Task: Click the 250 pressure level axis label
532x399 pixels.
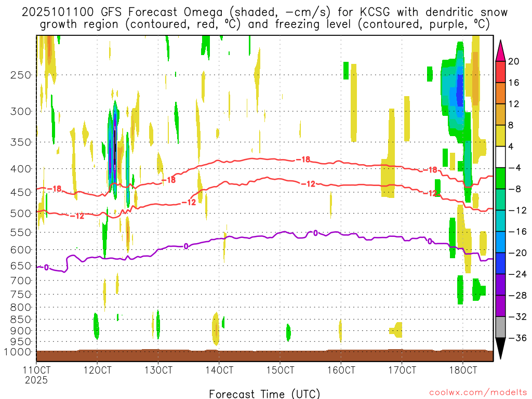Action: [20, 75]
